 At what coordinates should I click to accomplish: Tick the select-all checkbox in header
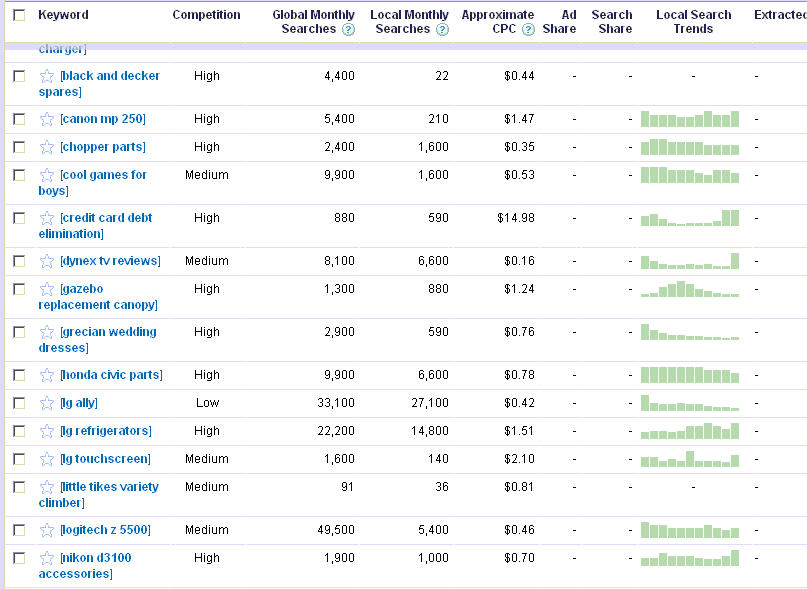[19, 15]
